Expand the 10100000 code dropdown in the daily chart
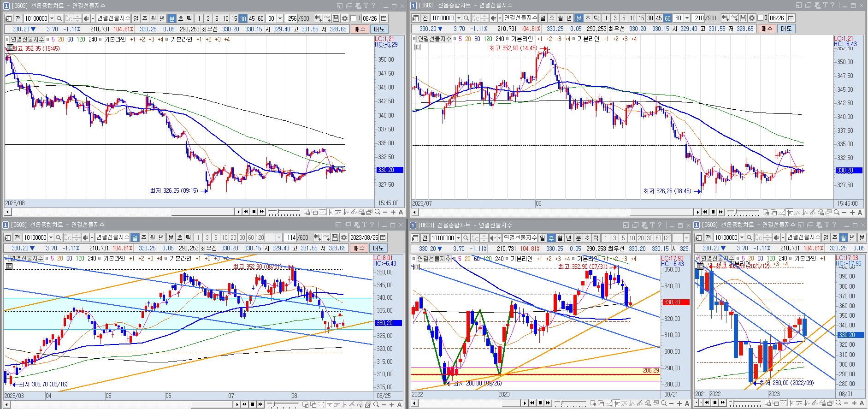The image size is (868, 409). click(51, 237)
